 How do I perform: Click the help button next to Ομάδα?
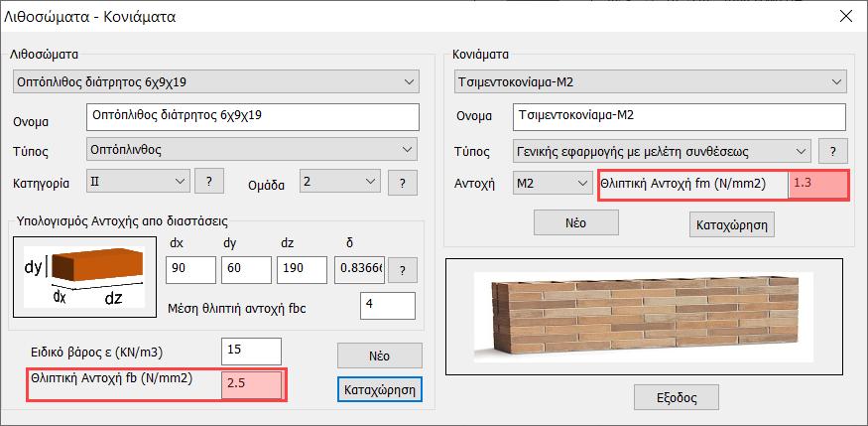tap(403, 183)
